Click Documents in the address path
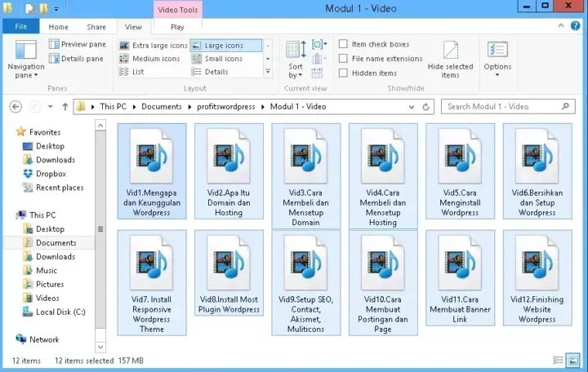Image resolution: width=588 pixels, height=372 pixels. 161,107
